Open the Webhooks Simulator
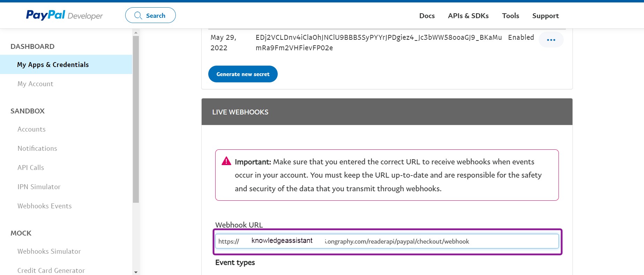This screenshot has width=644, height=275. tap(49, 251)
